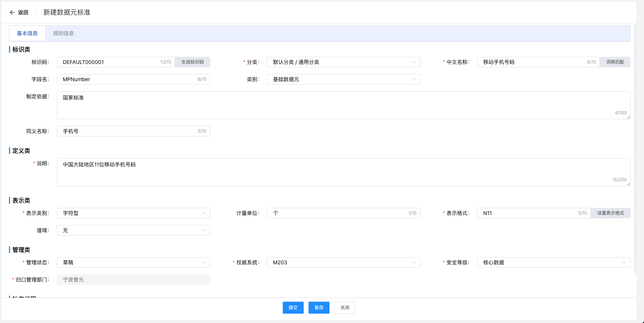Click the 词根匹配 button
Viewport: 644px width, 323px height.
(x=615, y=62)
